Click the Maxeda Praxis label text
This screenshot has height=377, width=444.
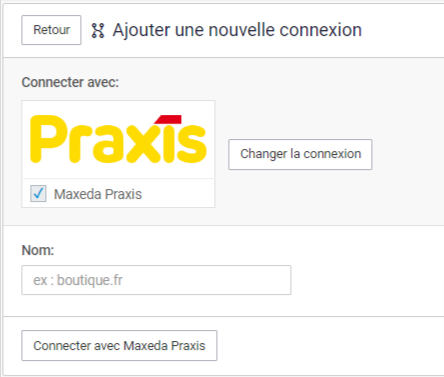98,194
